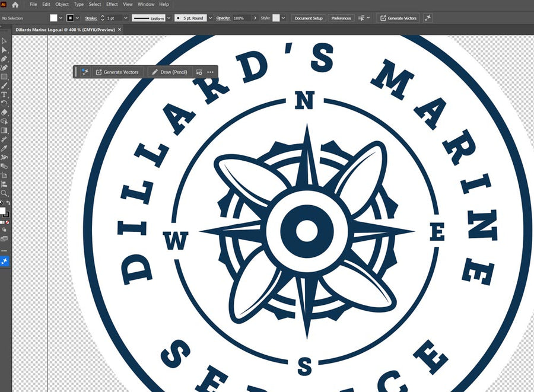534x392 pixels.
Task: Switch to solid Color mode in toolbar
Action: pyautogui.click(x=1, y=222)
